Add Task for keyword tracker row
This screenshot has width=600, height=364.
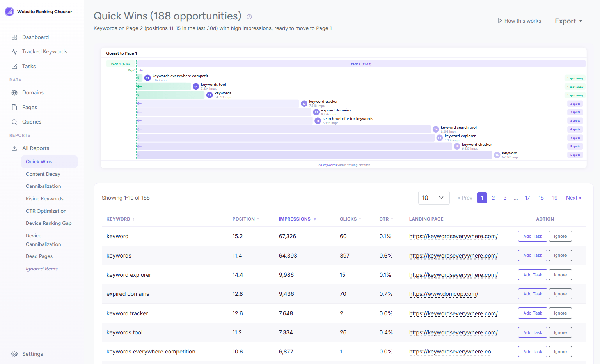pyautogui.click(x=533, y=313)
